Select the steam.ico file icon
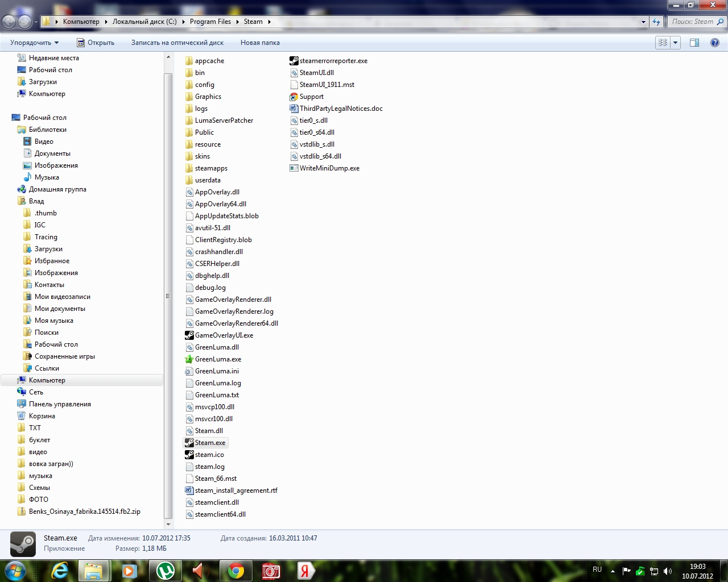Image resolution: width=728 pixels, height=582 pixels. coord(189,455)
